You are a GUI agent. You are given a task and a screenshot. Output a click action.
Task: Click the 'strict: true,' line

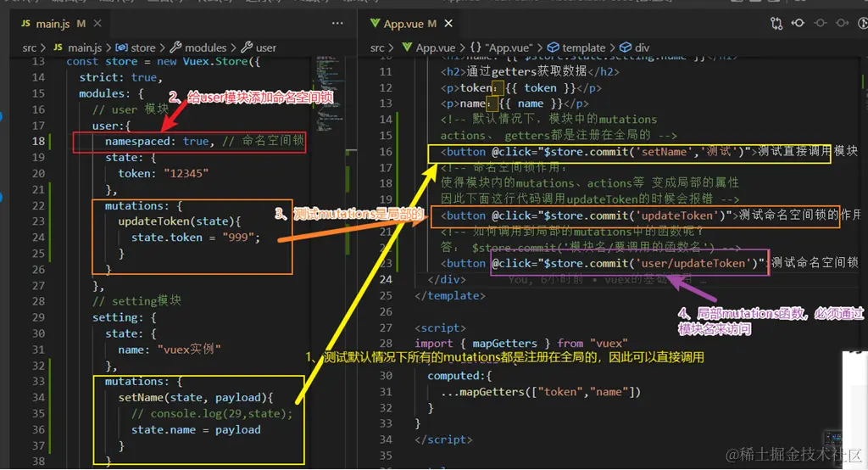pyautogui.click(x=120, y=77)
